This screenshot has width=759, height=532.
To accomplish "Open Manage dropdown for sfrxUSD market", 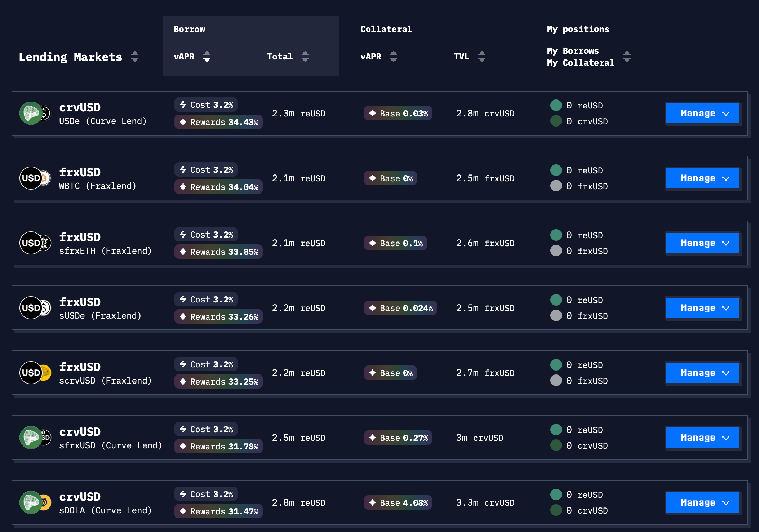I will click(x=702, y=438).
